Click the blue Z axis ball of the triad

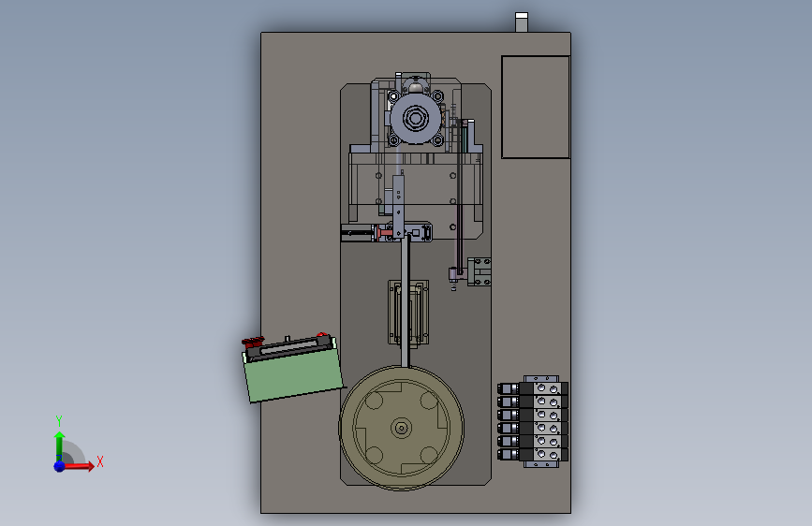click(x=60, y=466)
